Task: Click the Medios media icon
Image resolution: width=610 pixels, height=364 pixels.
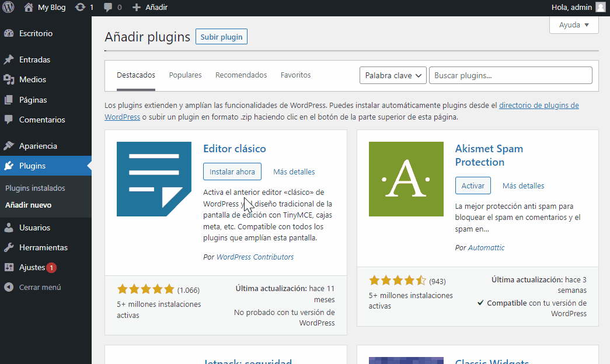Action: [9, 79]
